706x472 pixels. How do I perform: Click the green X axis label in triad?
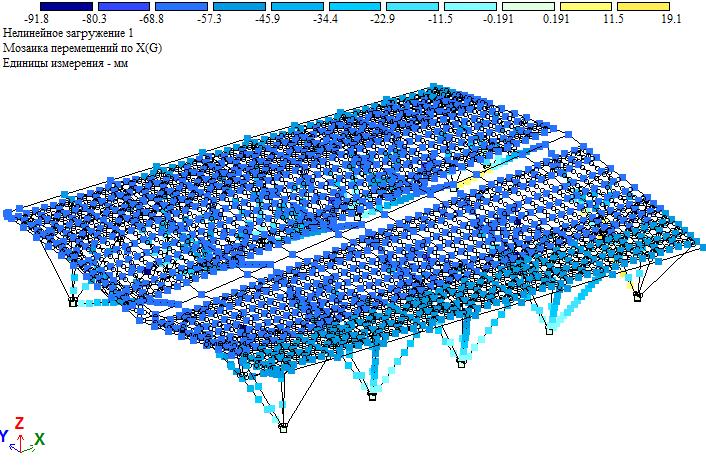[x=40, y=439]
